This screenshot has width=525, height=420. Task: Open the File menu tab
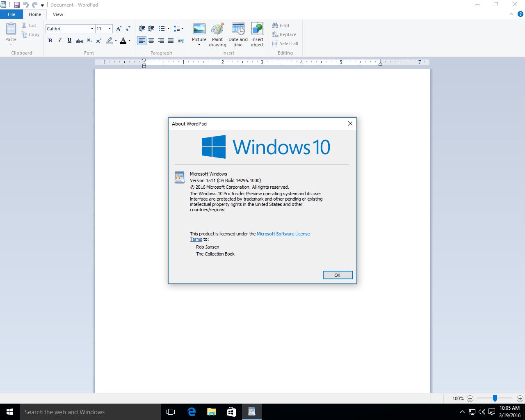tap(11, 14)
